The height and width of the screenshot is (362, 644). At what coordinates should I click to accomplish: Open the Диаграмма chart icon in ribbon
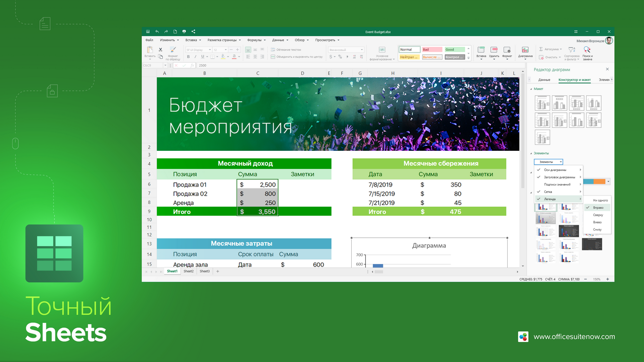pyautogui.click(x=525, y=50)
